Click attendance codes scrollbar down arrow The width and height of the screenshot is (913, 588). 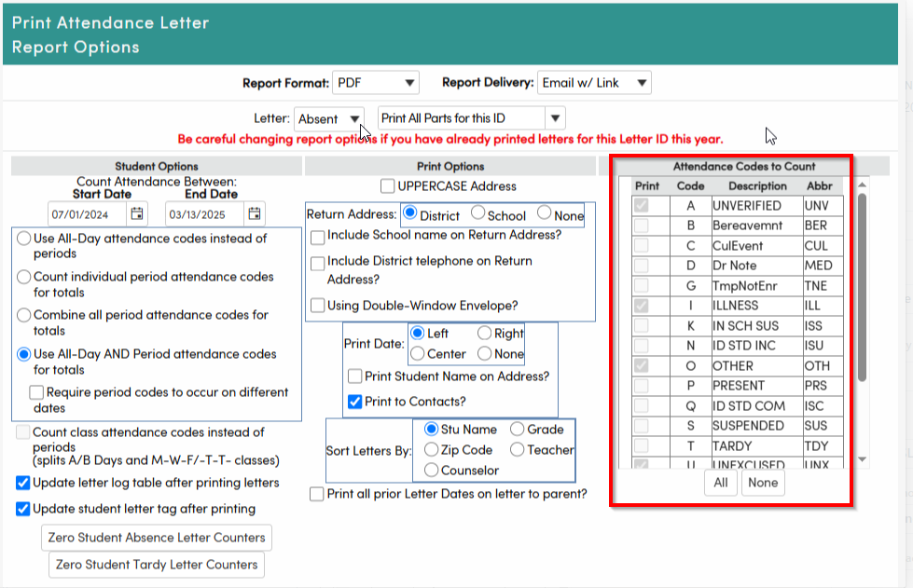(x=863, y=459)
